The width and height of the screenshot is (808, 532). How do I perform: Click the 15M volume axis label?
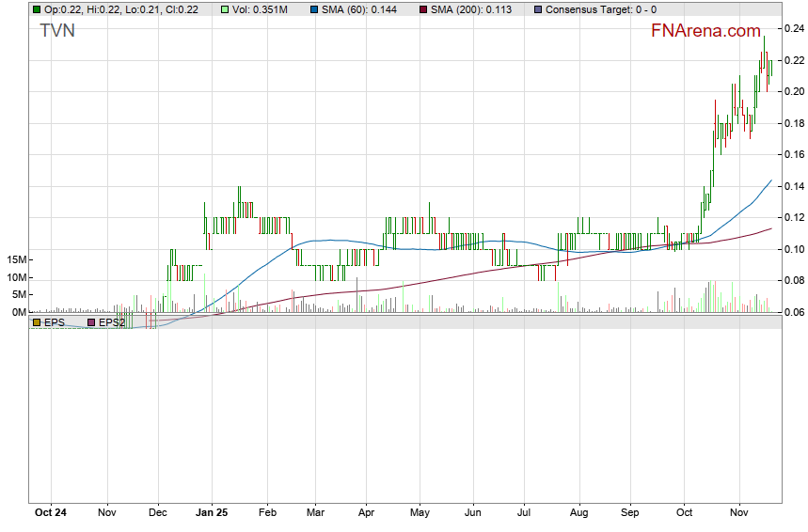pos(15,259)
